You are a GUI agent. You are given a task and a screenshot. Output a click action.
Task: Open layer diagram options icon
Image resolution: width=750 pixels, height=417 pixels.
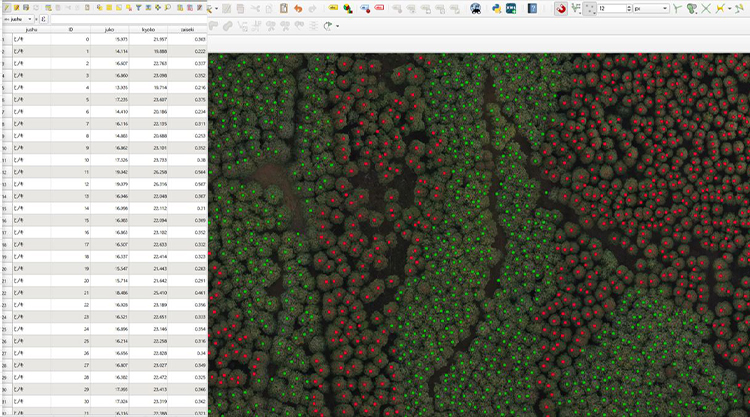[x=348, y=8]
